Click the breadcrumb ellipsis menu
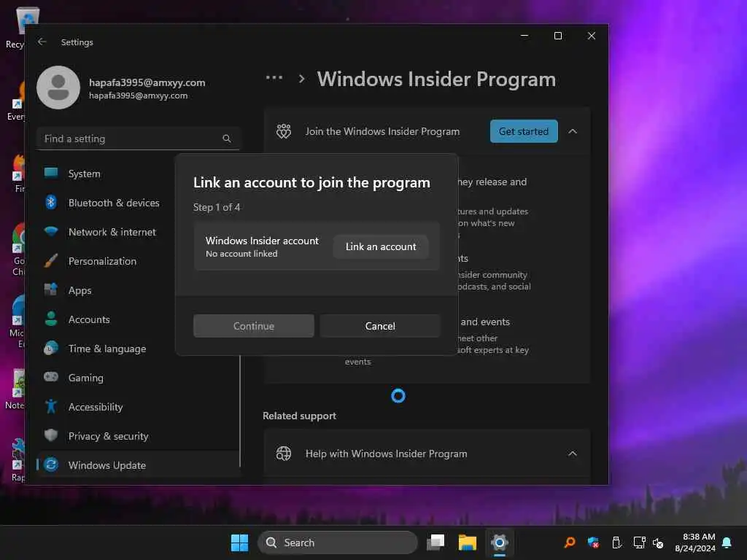 (x=274, y=77)
